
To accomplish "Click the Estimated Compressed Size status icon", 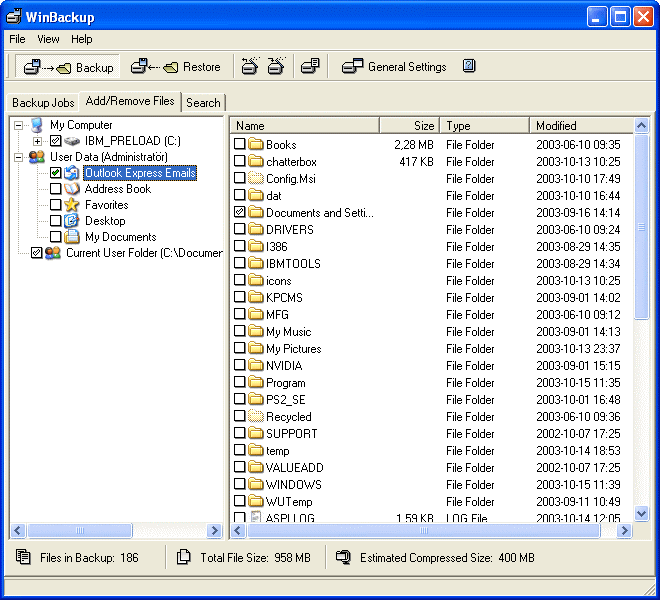I will pos(343,557).
